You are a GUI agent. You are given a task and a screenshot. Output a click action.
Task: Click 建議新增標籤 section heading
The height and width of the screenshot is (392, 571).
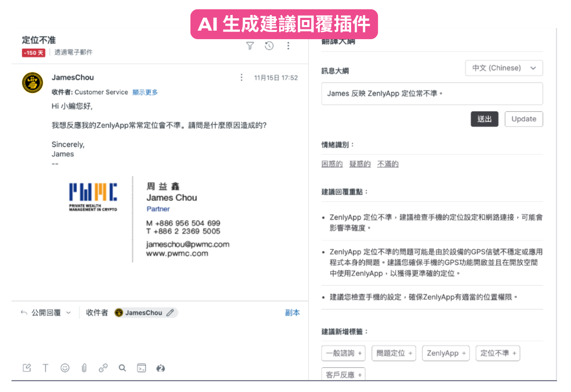[x=345, y=332]
